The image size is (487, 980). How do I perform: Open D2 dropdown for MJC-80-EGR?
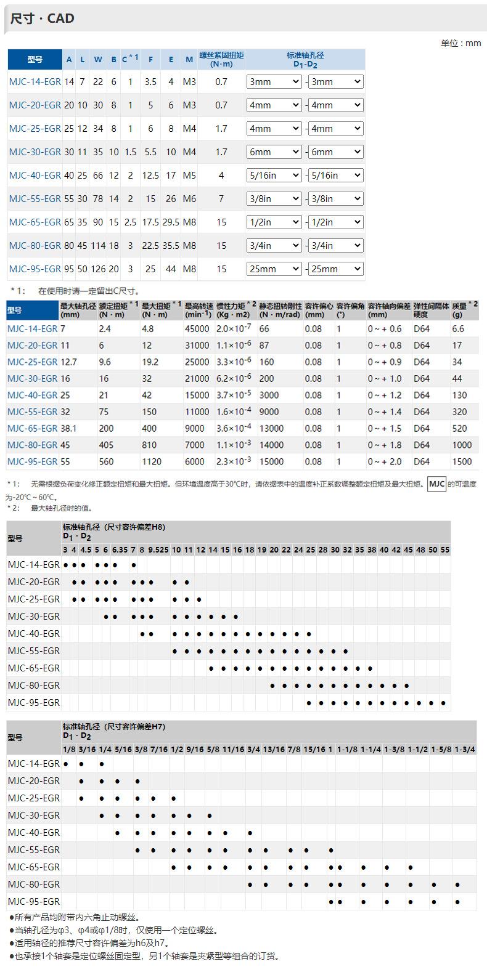point(335,245)
